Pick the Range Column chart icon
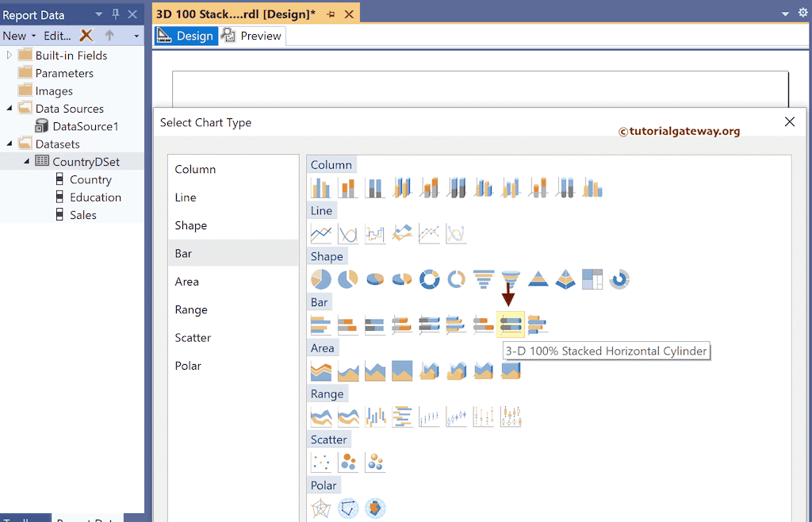 coord(375,416)
